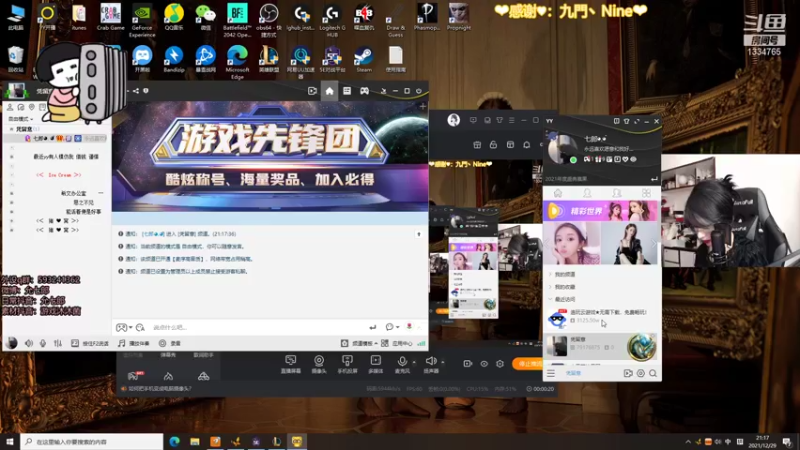Open Microsoft Edge desktop shortcut
The height and width of the screenshot is (450, 800).
(x=237, y=62)
